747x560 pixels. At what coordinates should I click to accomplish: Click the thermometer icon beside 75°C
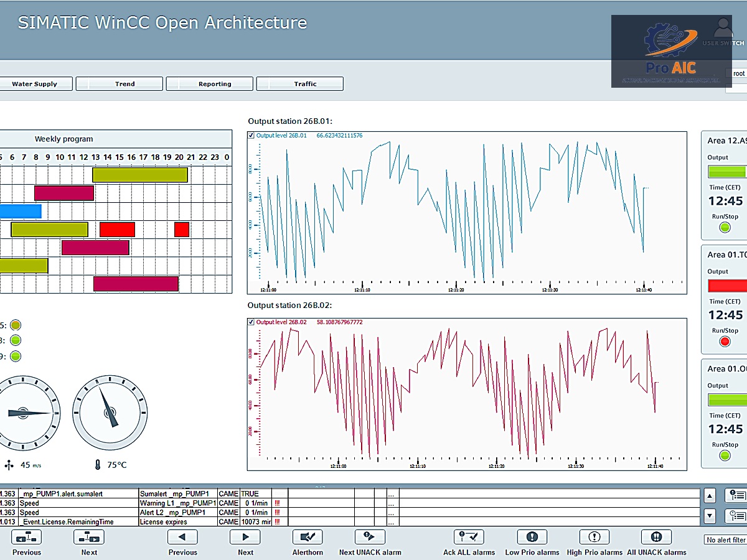[98, 465]
